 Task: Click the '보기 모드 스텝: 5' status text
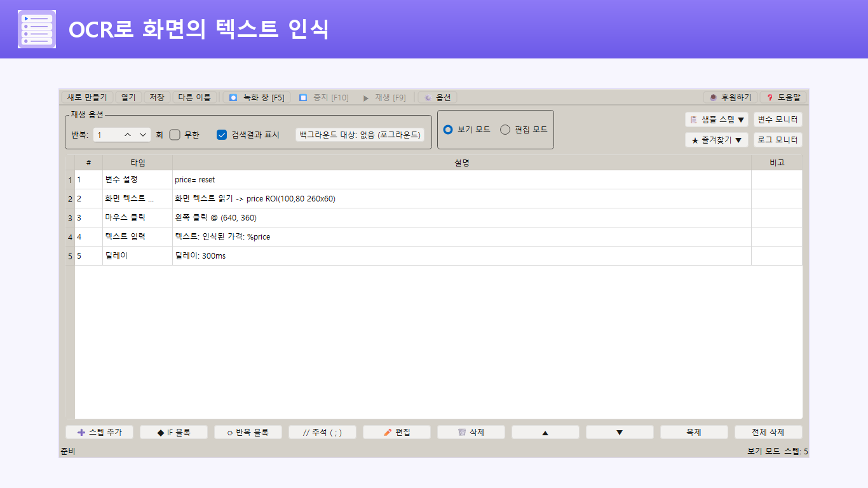[x=778, y=452]
